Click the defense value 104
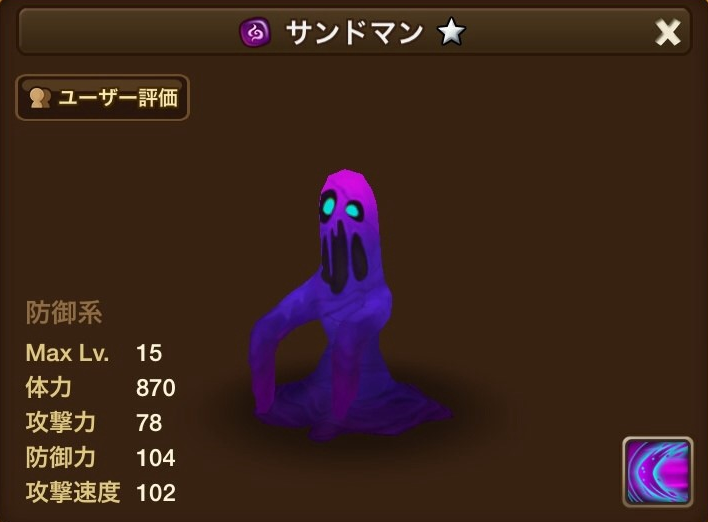708x522 pixels. tap(156, 457)
